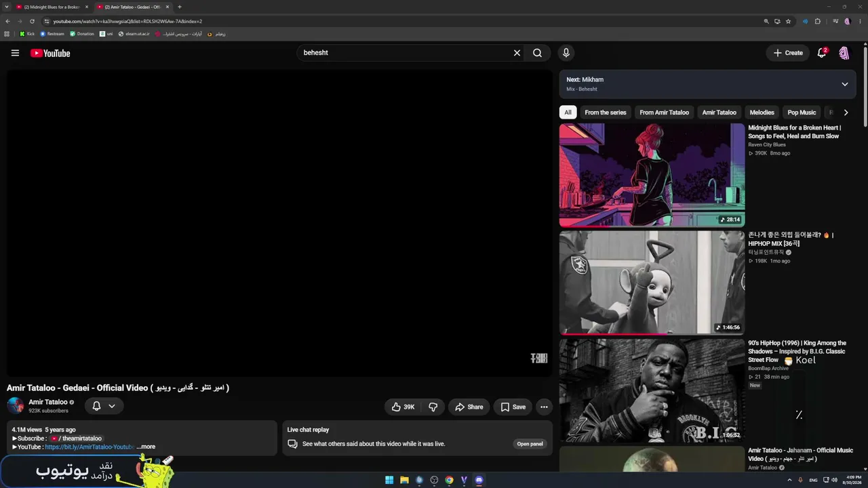Bookmark this page with the star
Viewport: 868px width, 488px height.
pos(788,21)
